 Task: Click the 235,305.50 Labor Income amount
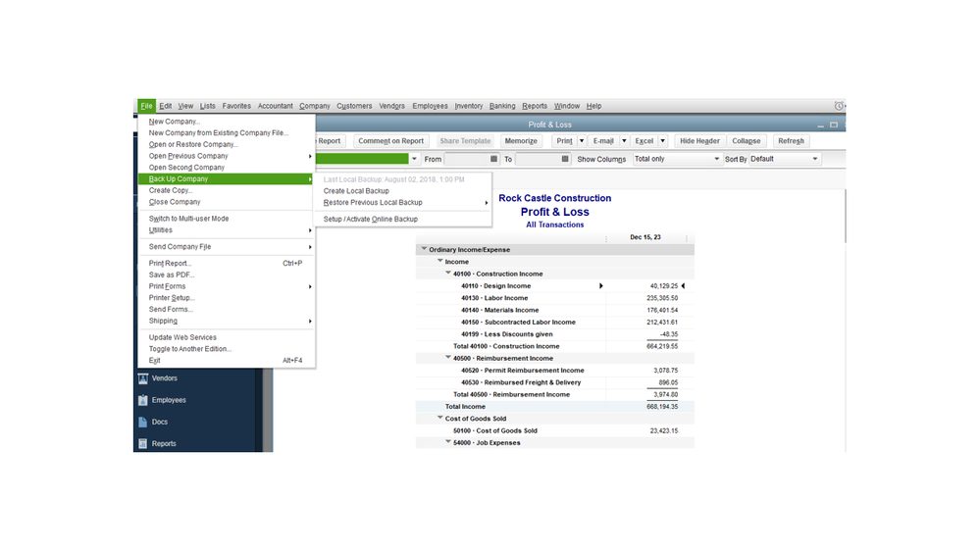pos(662,298)
